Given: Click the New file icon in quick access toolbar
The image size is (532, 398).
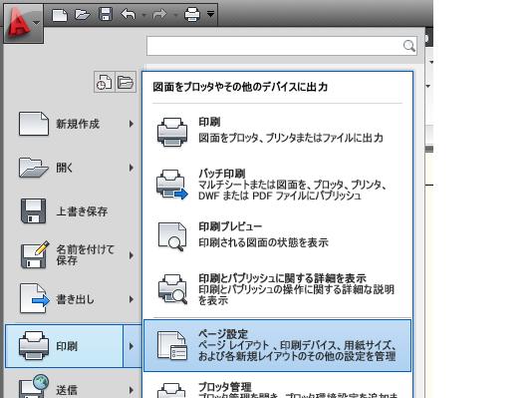Looking at the screenshot, I should 60,15.
